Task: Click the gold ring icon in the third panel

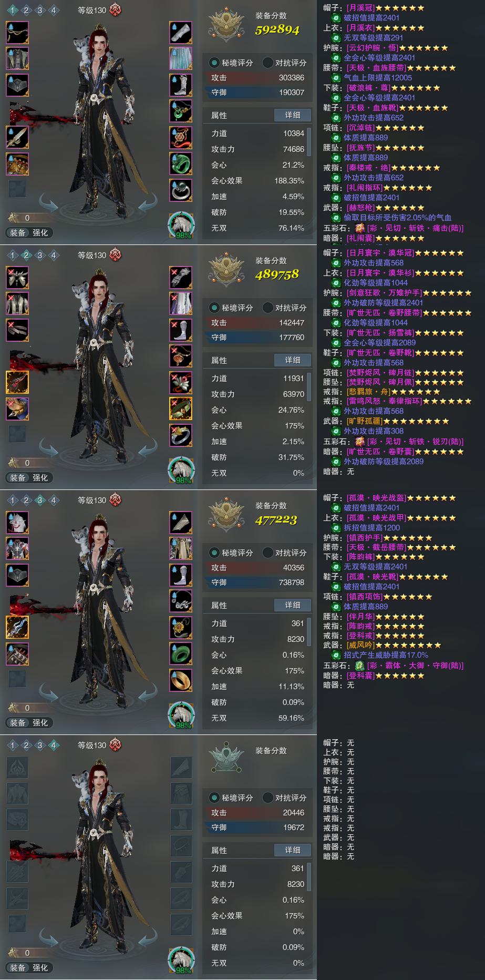Action: 181,680
